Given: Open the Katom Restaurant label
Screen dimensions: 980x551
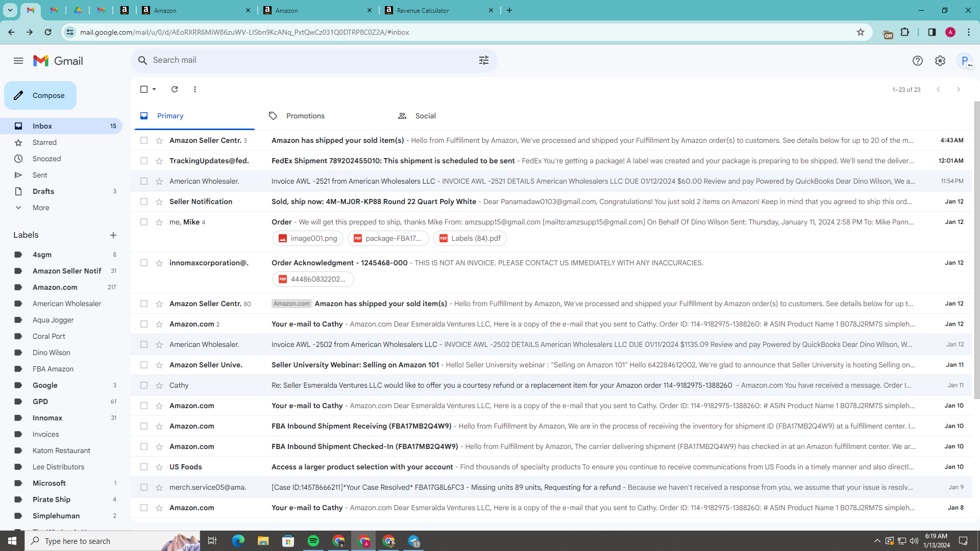Looking at the screenshot, I should point(61,450).
